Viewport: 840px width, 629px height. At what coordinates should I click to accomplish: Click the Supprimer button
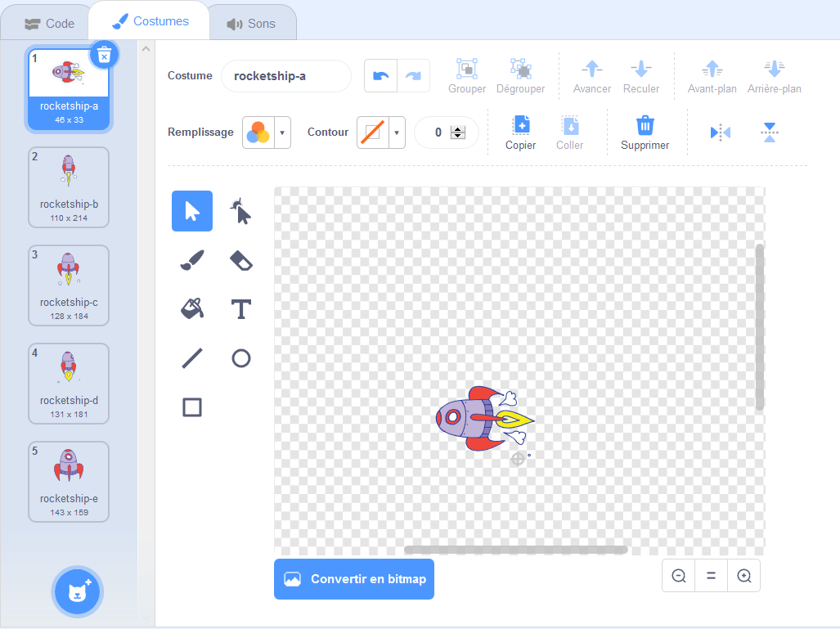[x=645, y=133]
